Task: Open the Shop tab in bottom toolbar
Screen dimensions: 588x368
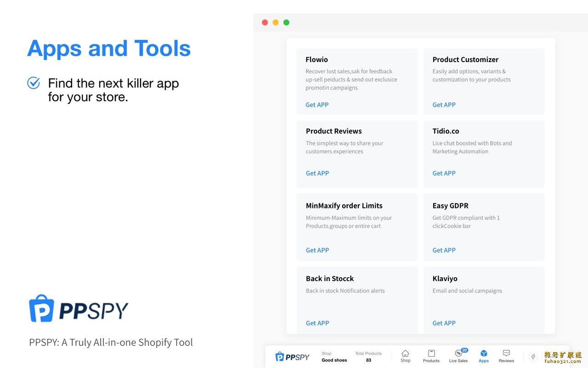Action: [405, 356]
